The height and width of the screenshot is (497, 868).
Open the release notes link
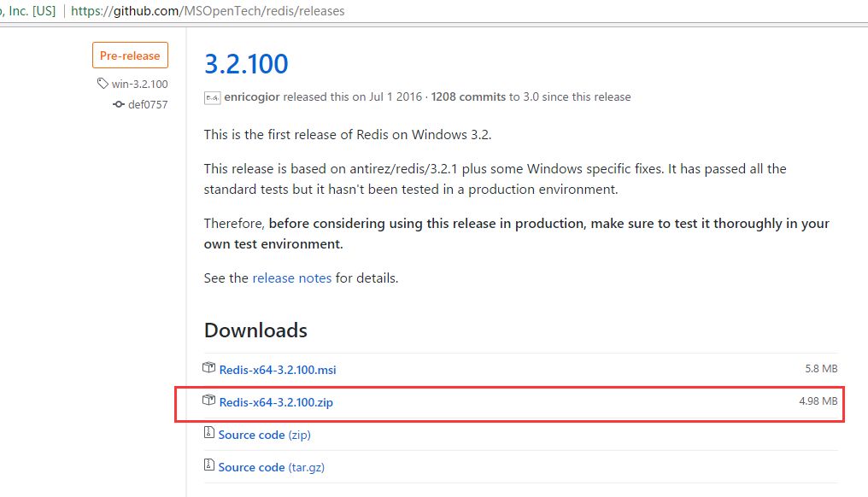(x=291, y=278)
